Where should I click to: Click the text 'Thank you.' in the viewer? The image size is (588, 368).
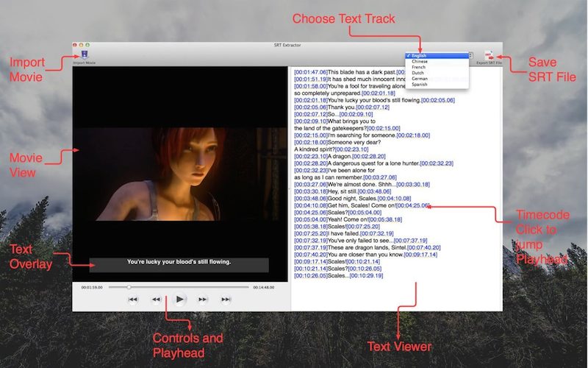pos(342,107)
